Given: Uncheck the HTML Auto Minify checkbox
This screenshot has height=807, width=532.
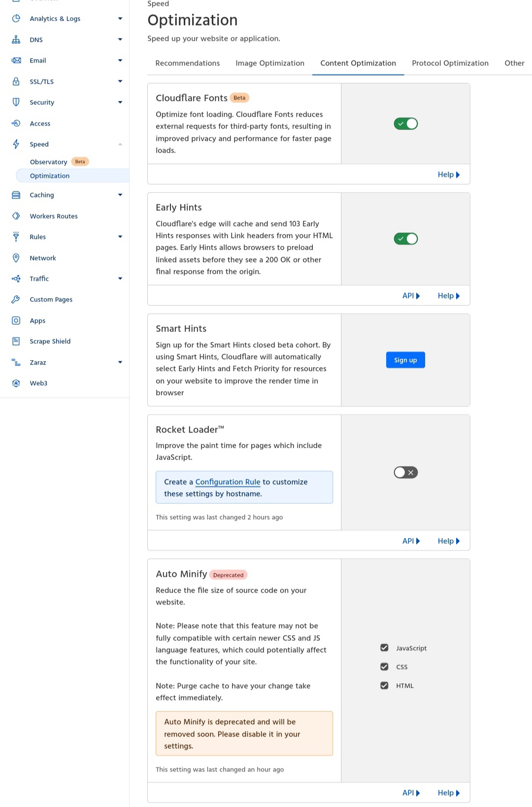Looking at the screenshot, I should click(385, 685).
